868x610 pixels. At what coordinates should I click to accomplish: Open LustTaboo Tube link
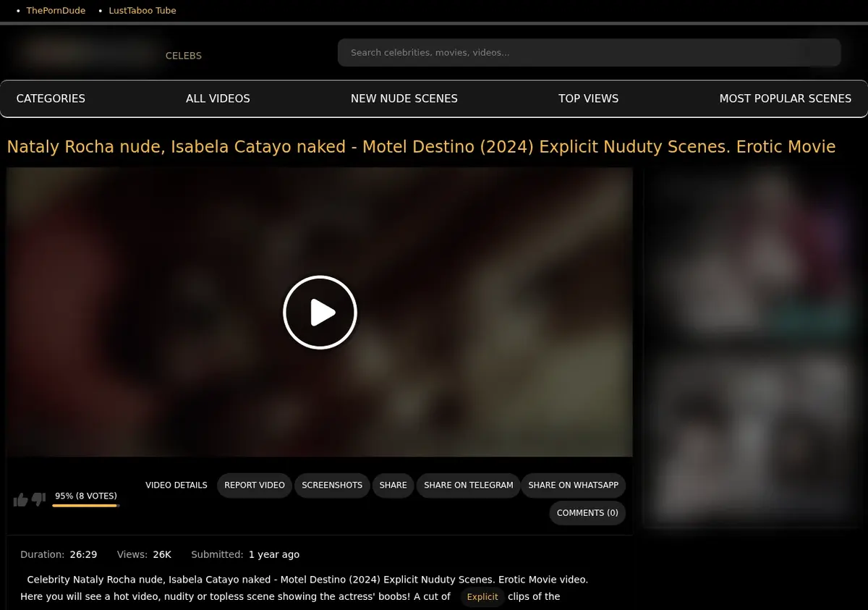pyautogui.click(x=142, y=11)
